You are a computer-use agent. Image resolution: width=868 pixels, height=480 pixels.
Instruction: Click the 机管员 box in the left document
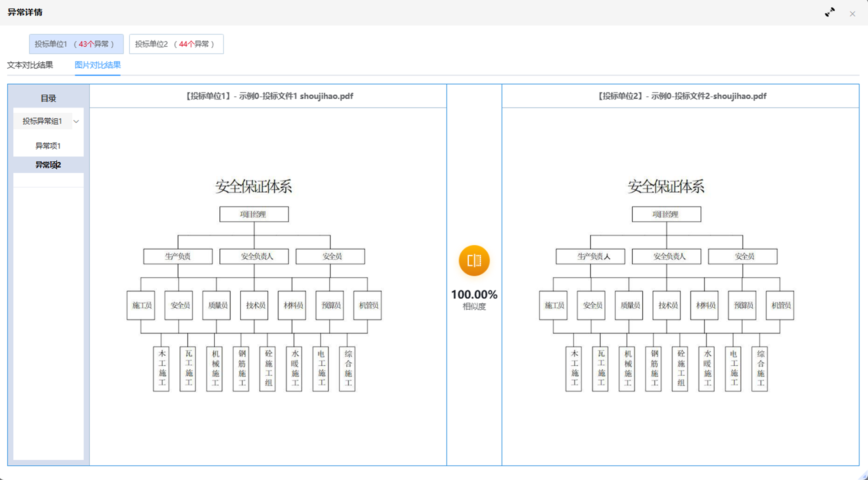coord(368,305)
